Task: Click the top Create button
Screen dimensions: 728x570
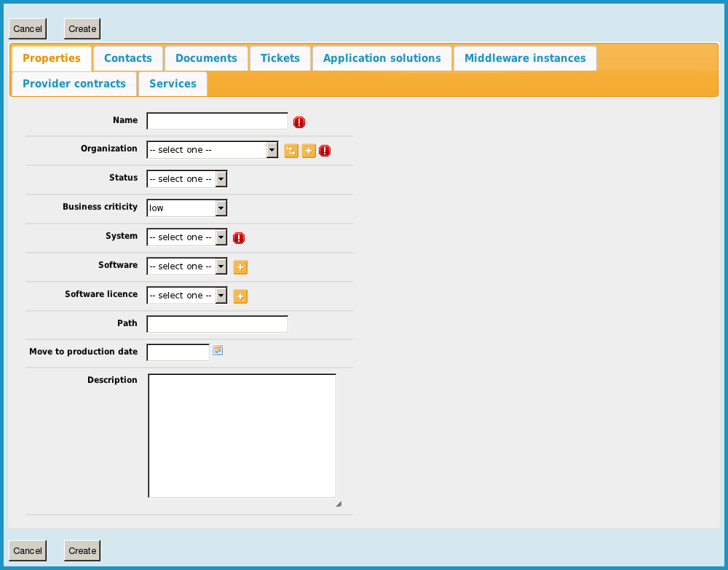Action: (82, 29)
